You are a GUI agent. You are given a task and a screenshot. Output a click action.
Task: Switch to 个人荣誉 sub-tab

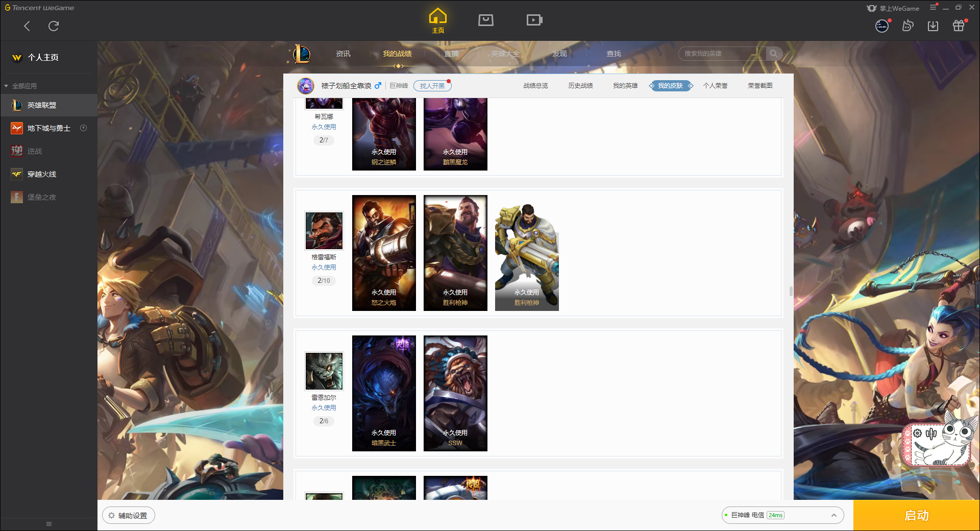coord(715,86)
